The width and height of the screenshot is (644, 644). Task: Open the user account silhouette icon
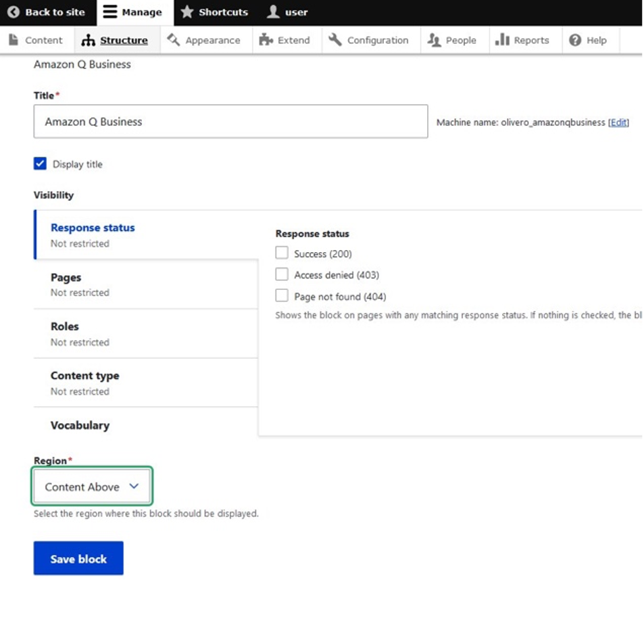[273, 12]
